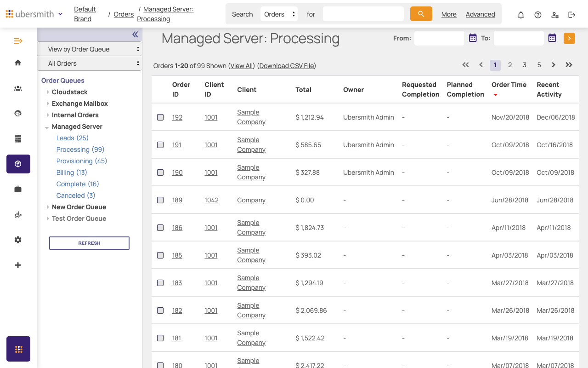This screenshot has height=368, width=588.
Task: Open the briefcase sidebar icon
Action: click(x=18, y=189)
